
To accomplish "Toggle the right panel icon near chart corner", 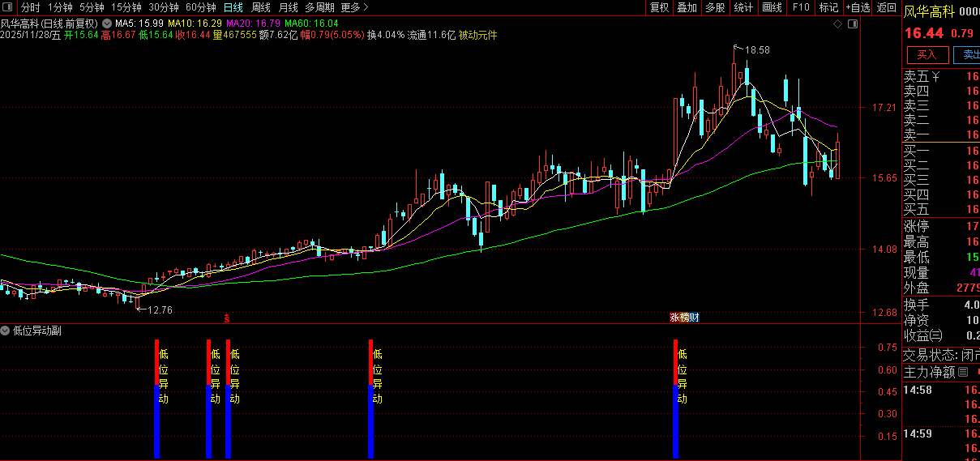I will (852, 24).
